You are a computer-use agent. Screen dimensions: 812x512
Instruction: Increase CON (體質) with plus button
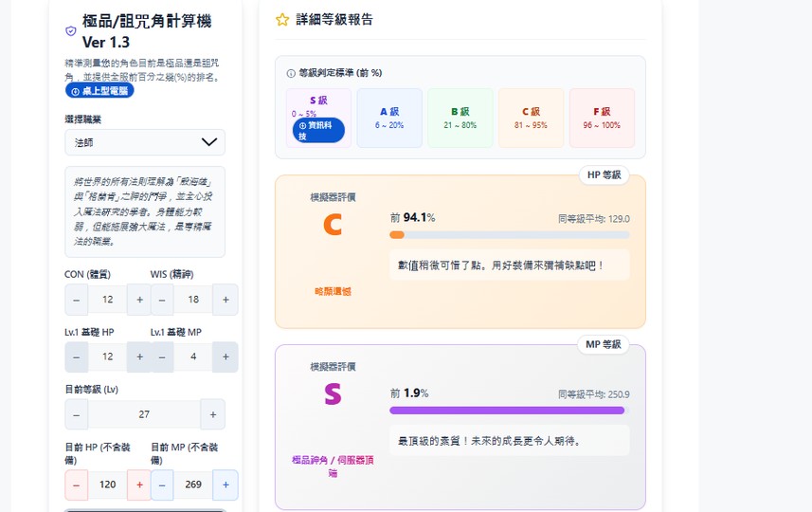140,300
